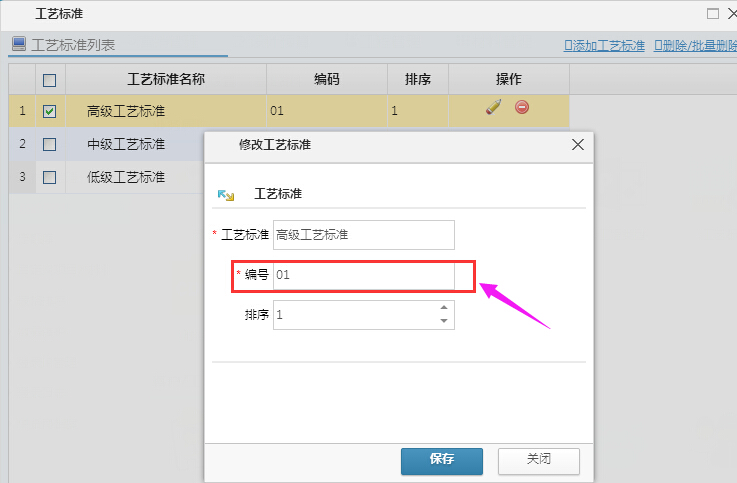Uncheck the 高级工艺标准 row checkbox

click(x=49, y=112)
